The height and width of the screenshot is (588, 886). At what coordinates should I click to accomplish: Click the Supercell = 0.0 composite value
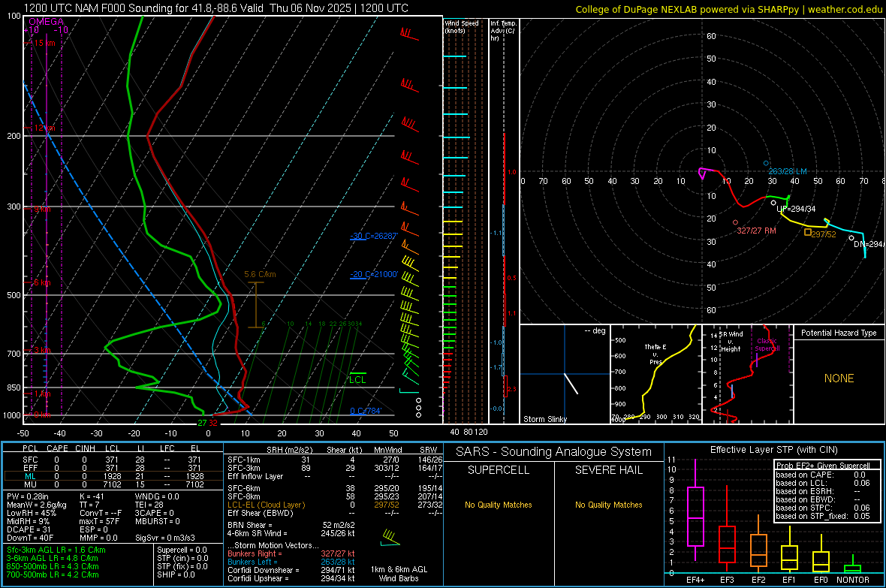pos(182,550)
